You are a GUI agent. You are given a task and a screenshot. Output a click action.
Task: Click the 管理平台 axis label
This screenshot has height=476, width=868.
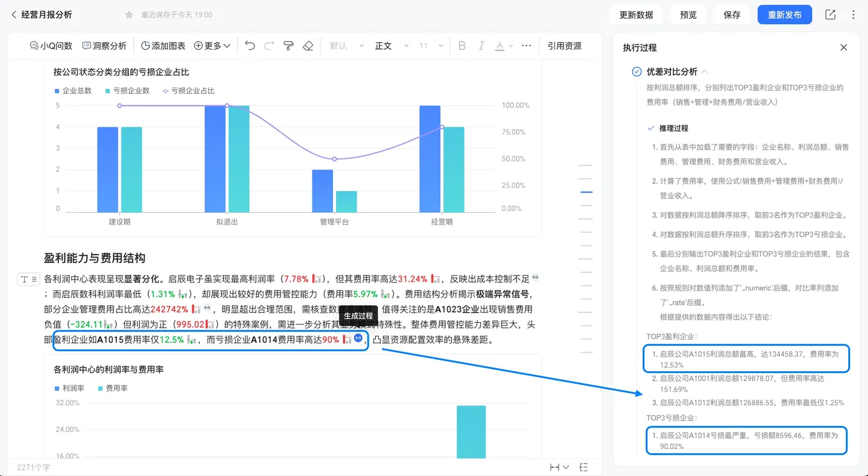[x=334, y=222]
